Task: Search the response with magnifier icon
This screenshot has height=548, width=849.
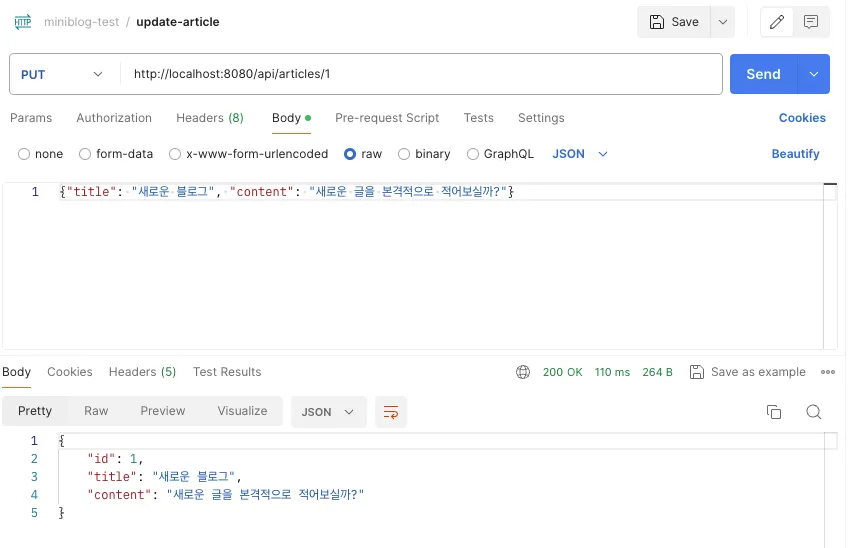Action: coord(814,412)
